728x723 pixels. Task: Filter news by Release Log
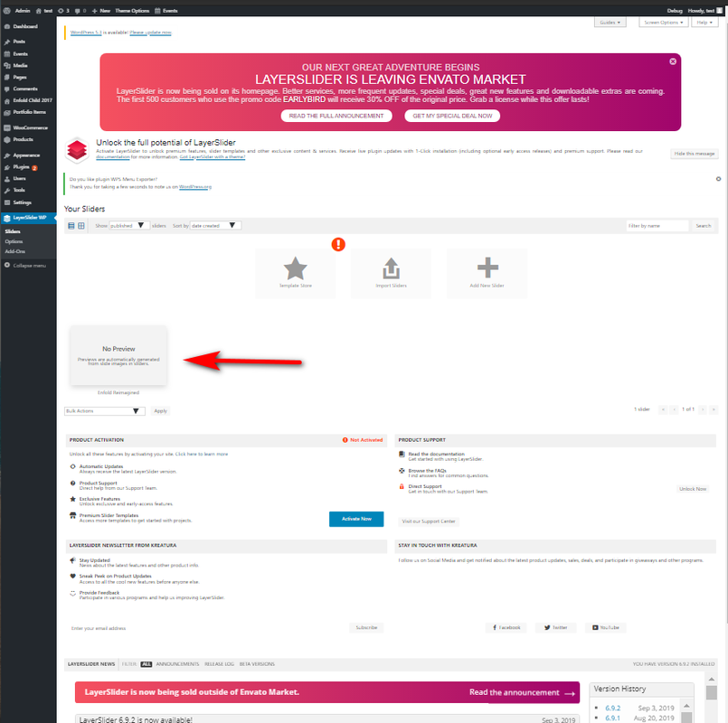[x=219, y=664]
